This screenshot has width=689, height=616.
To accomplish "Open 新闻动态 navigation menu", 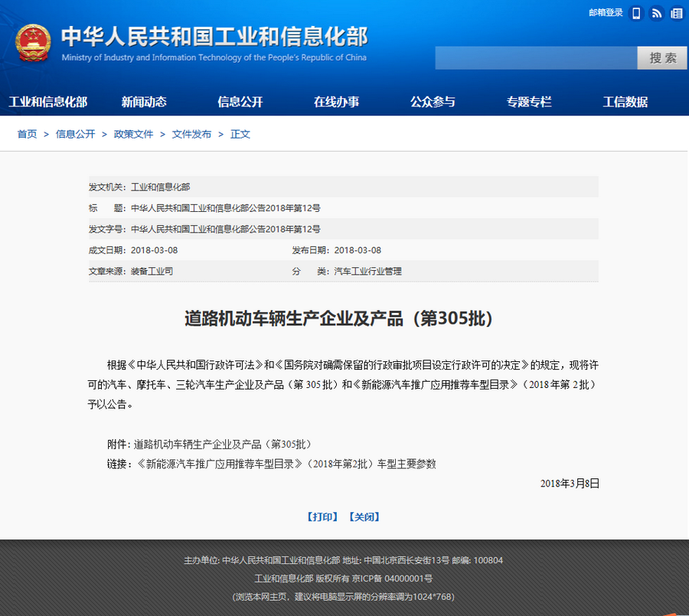I will pos(144,102).
